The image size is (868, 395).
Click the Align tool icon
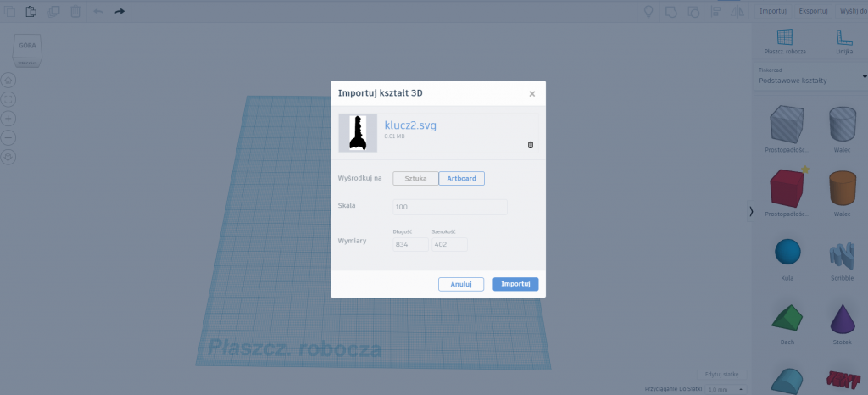(x=715, y=11)
